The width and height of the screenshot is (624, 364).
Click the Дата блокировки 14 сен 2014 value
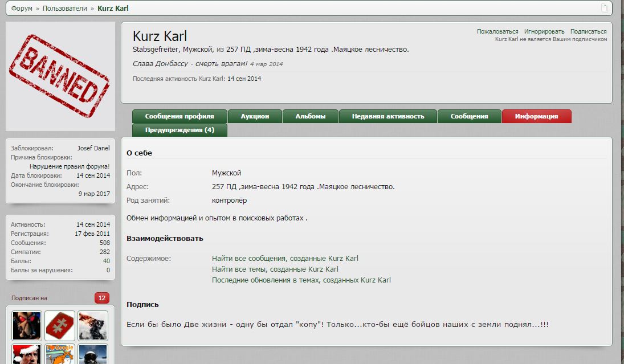click(x=93, y=175)
